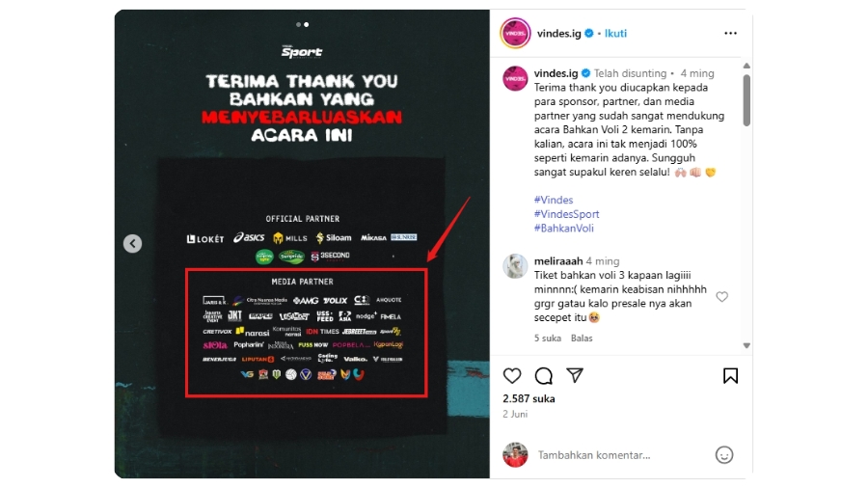Open meliraaah's profile avatar
The image size is (868, 488).
tap(515, 266)
